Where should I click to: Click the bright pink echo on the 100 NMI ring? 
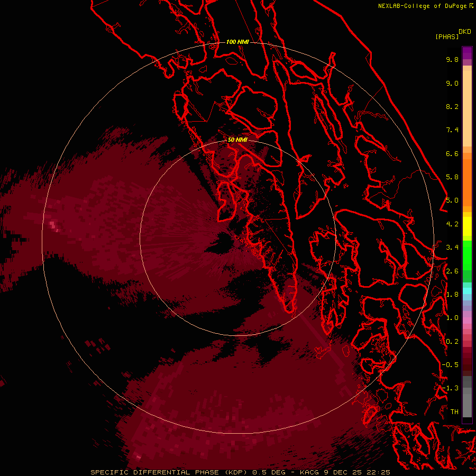(53, 226)
